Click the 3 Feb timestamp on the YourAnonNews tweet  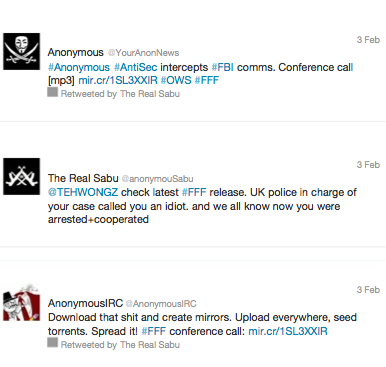pyautogui.click(x=368, y=40)
